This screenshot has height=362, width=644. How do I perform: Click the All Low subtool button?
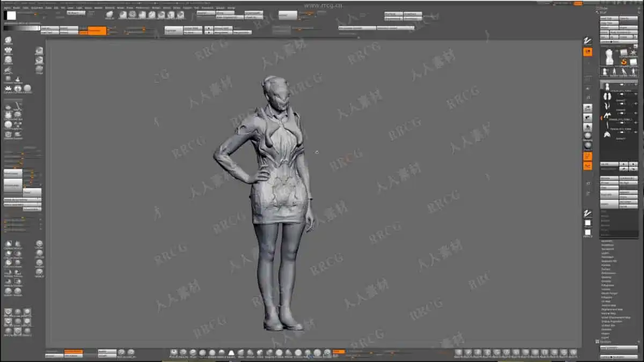610,183
